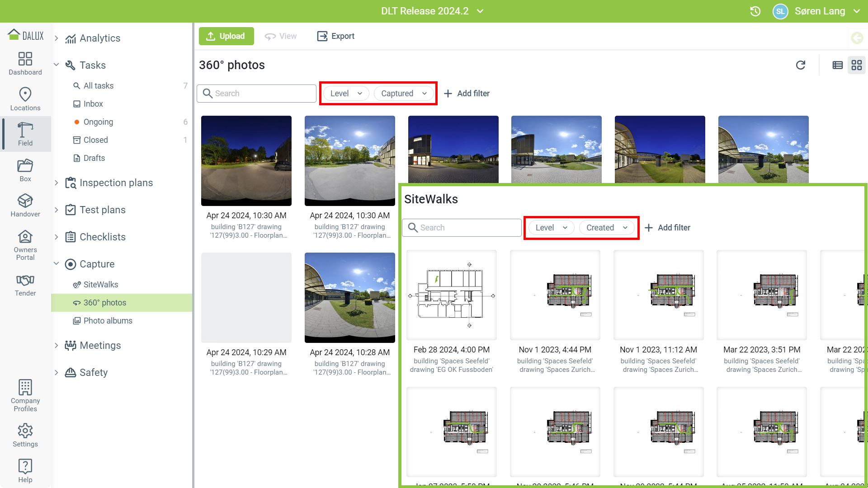Open the Dashboard module
Screen dimensions: 868x488
[x=25, y=63]
